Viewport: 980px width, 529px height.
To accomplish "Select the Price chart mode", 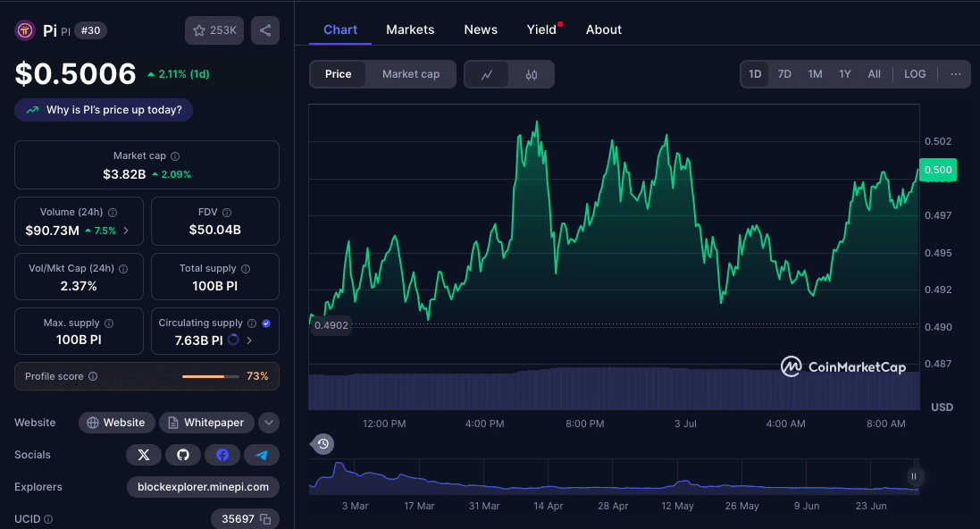I will pos(338,74).
